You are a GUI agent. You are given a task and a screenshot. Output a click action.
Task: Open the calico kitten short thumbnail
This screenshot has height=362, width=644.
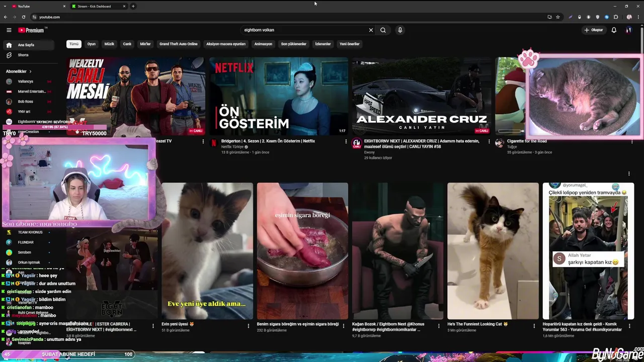tap(207, 251)
